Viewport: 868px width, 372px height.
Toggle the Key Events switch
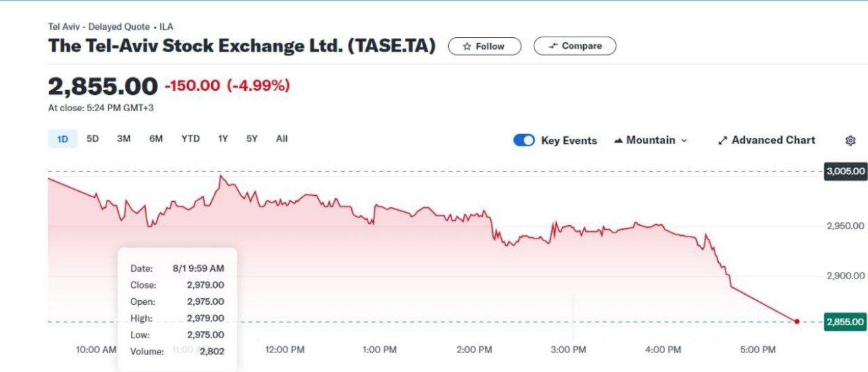click(524, 140)
